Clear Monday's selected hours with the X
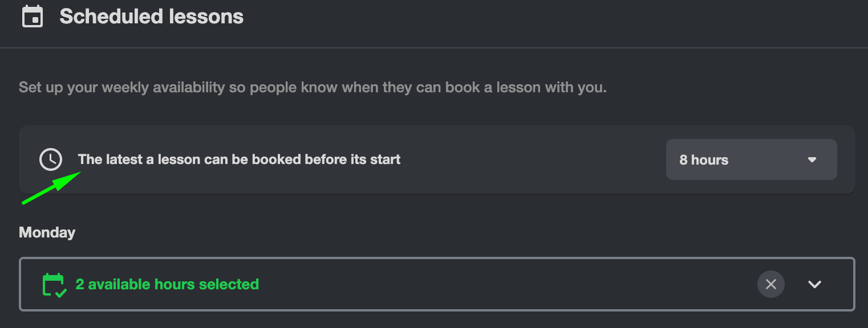The image size is (868, 328). [770, 284]
